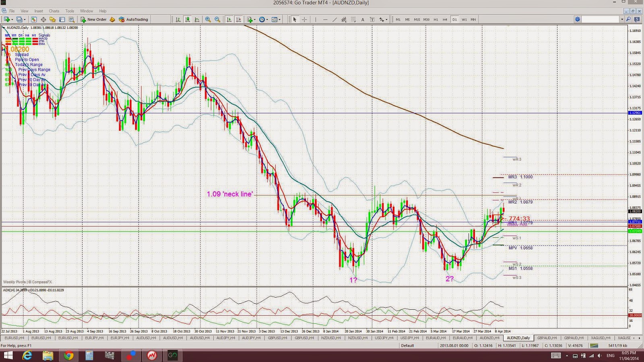
Task: Expand the new chart dropdown arrow
Action: pyautogui.click(x=12, y=19)
